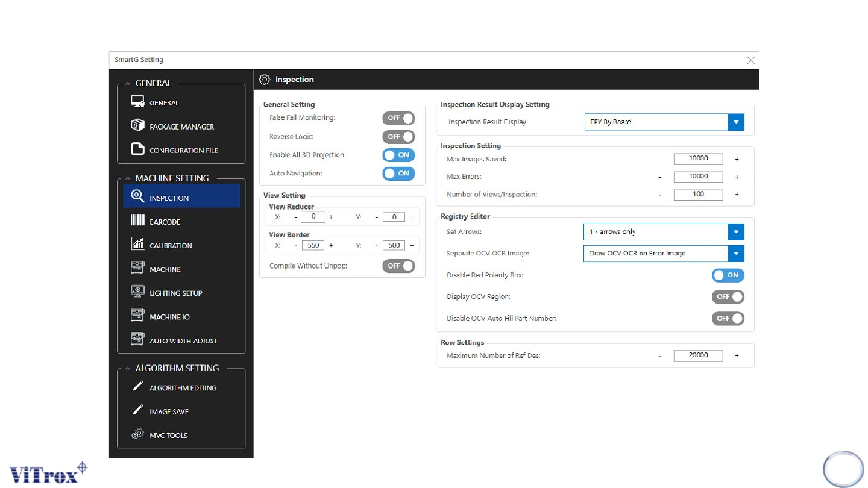The width and height of the screenshot is (868, 488).
Task: Open the Inspection Result Display dropdown
Action: pos(735,122)
